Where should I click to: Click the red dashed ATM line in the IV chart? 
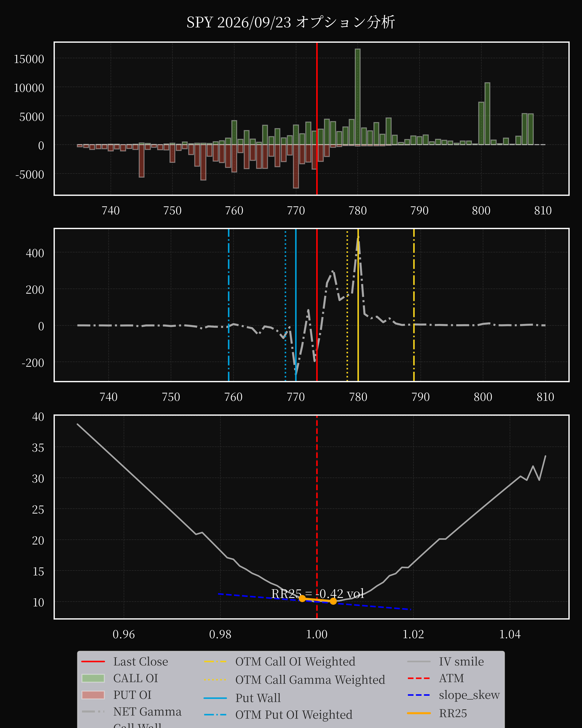317,517
